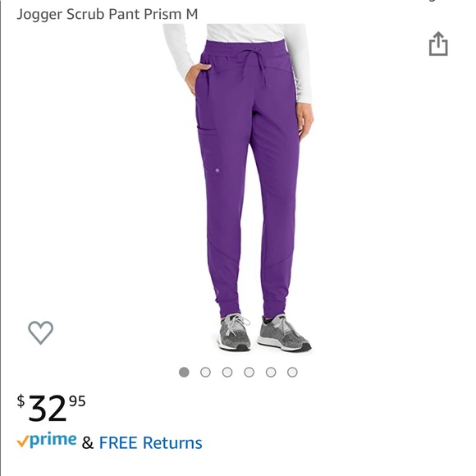This screenshot has height=476, width=476.
Task: Tap the gray sneakers in product photo
Action: click(x=263, y=332)
